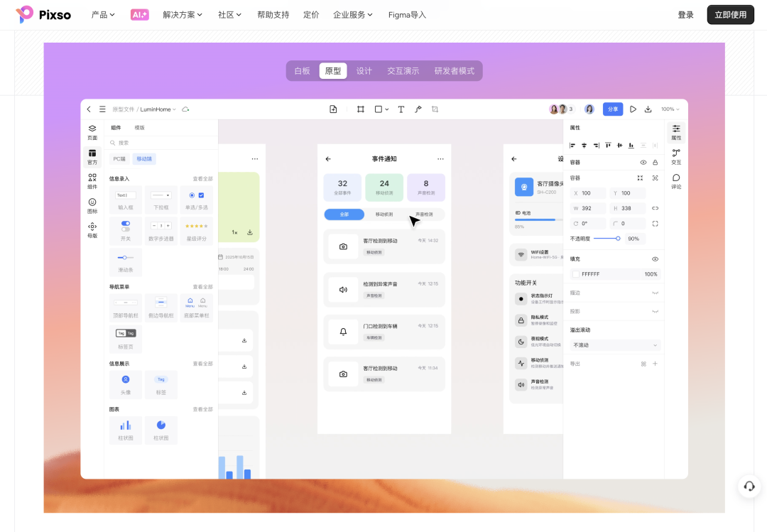767x532 pixels.
Task: Click the 单选/多选 component
Action: [197, 199]
